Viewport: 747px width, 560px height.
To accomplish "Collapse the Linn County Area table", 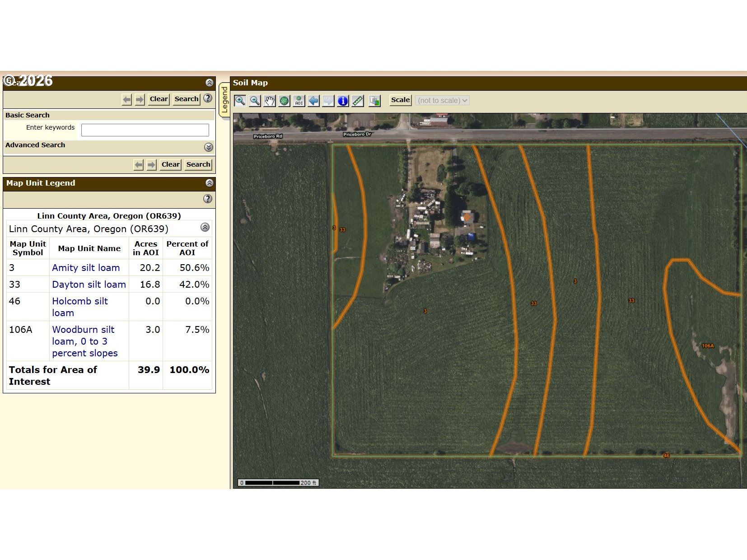I will [205, 227].
